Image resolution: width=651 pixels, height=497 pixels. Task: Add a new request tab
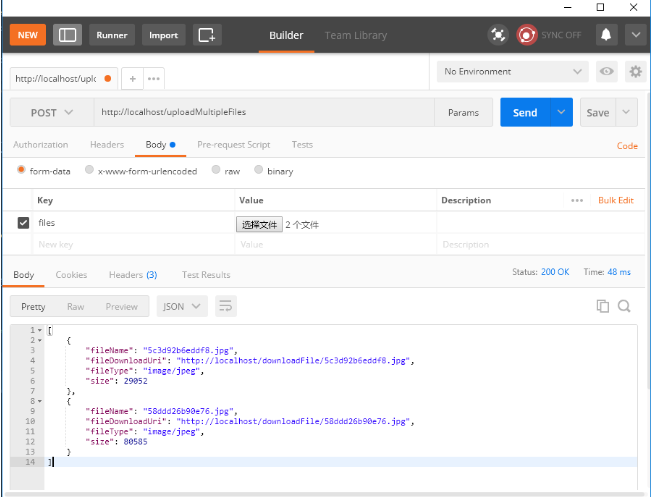point(132,78)
